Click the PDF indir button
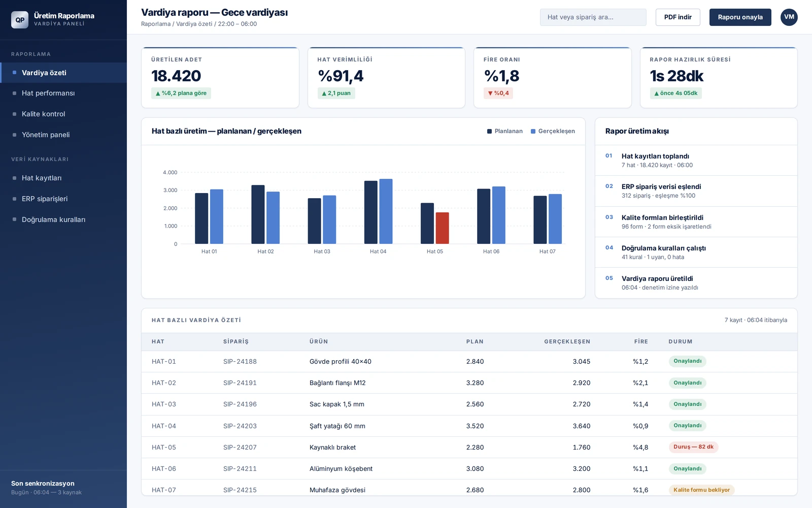This screenshot has height=508, width=812. [x=678, y=17]
